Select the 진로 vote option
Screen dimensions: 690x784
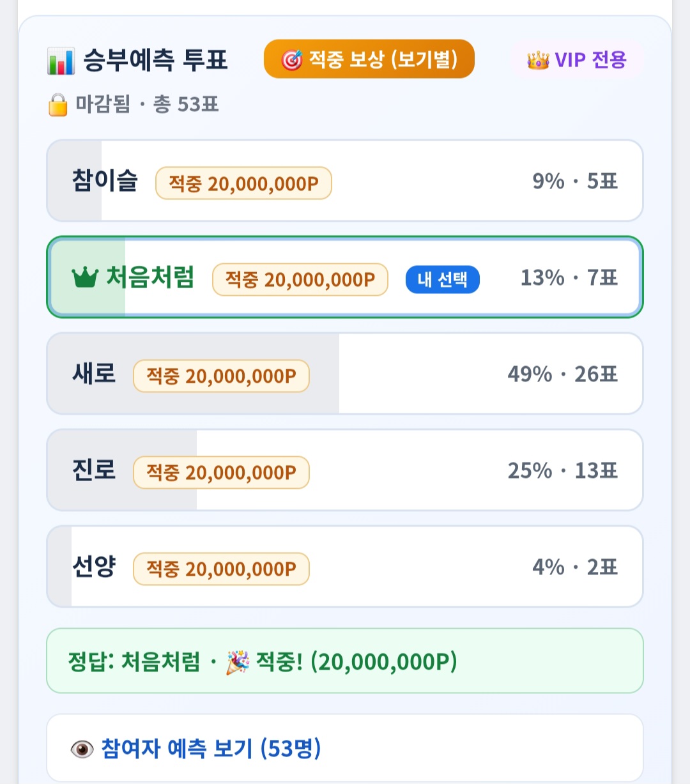[345, 470]
